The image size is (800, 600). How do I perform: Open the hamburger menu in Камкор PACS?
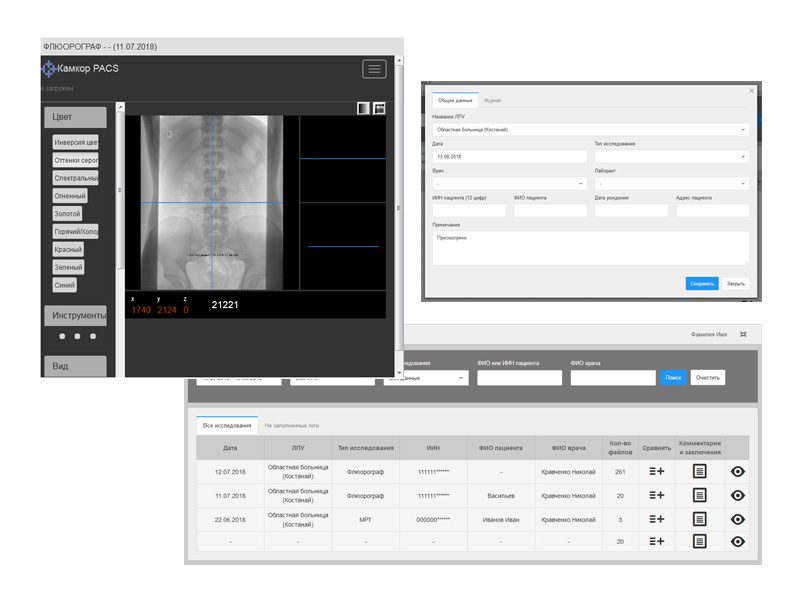point(374,69)
